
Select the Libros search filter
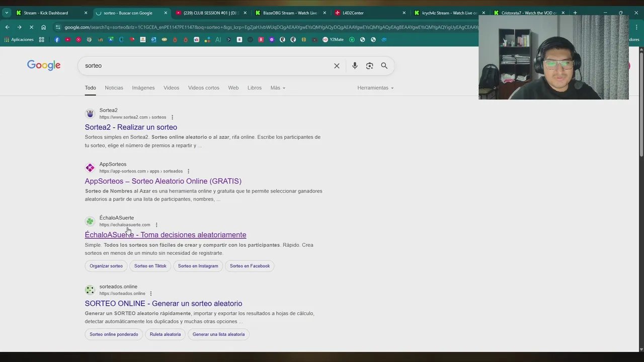(255, 88)
